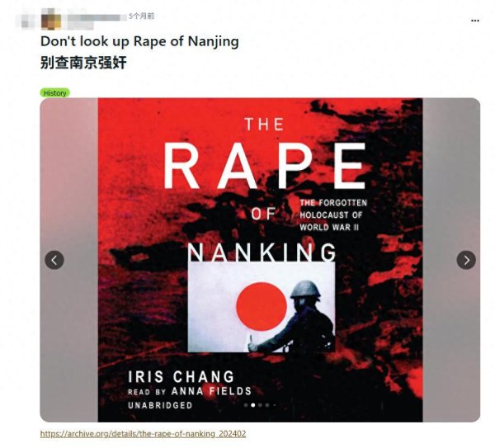Jump to the fourth carousel dot
The height and width of the screenshot is (448, 495).
coord(267,405)
